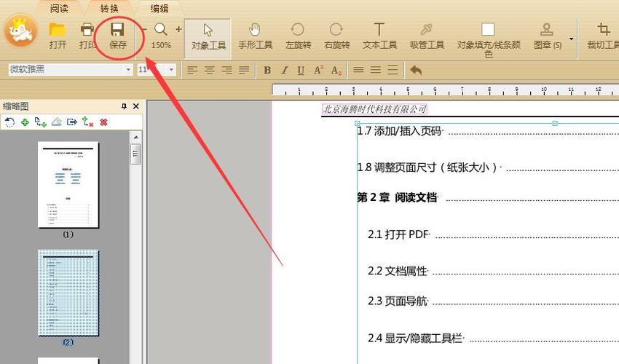Click green plus add page icon
The height and width of the screenshot is (364, 619).
25,122
